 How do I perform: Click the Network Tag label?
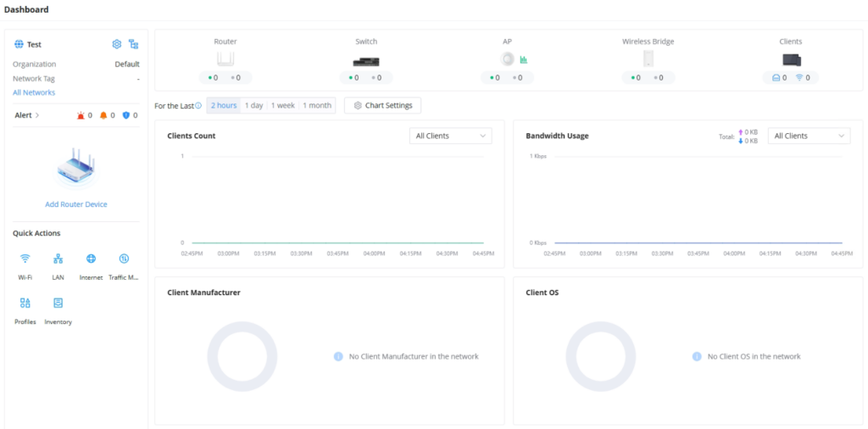pos(34,79)
